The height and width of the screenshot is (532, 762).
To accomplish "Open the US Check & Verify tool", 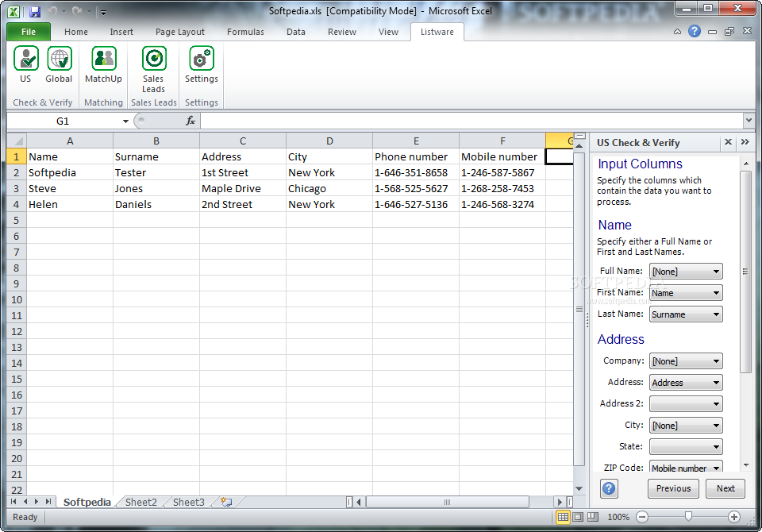I will tap(25, 64).
